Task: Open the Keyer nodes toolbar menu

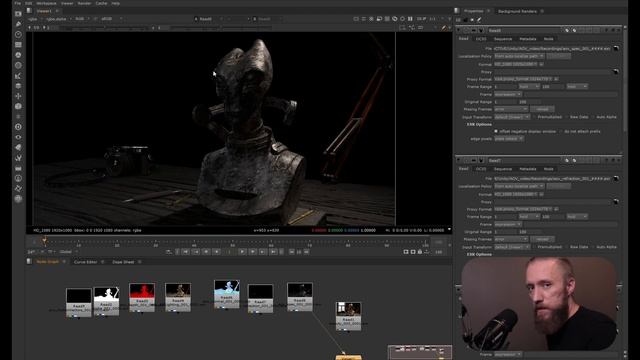Action: pos(18,76)
